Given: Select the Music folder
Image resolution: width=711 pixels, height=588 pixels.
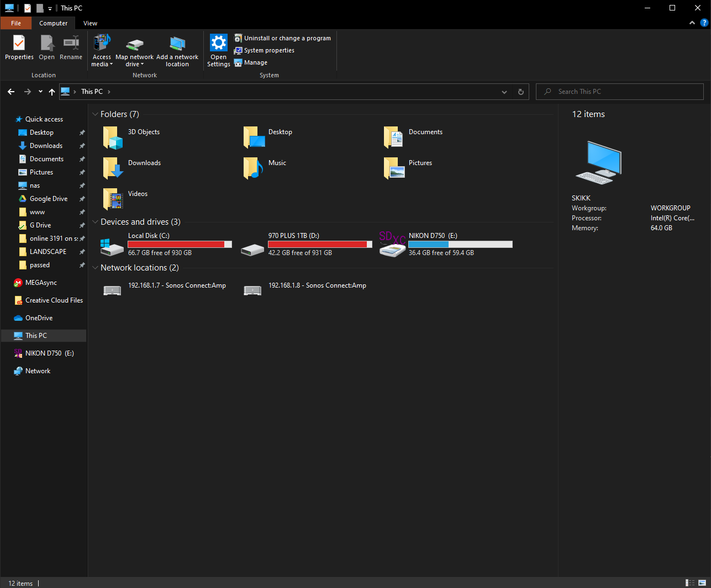Looking at the screenshot, I should 265,168.
